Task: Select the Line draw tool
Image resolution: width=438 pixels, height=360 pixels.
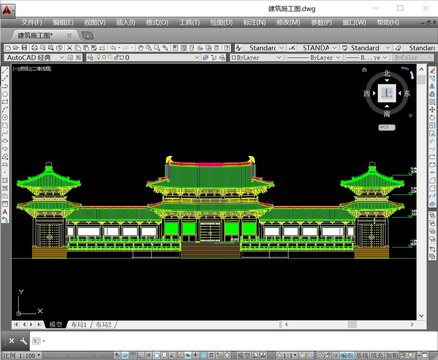Action: pyautogui.click(x=5, y=71)
